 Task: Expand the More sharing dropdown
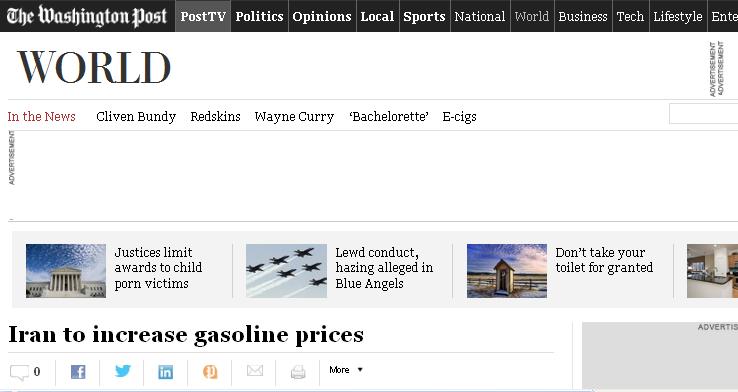click(346, 370)
